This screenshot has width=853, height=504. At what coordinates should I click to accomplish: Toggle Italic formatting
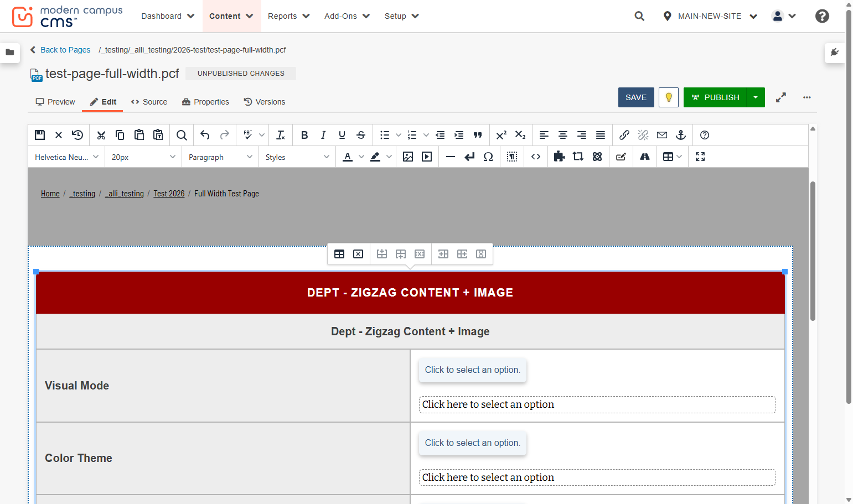(323, 135)
